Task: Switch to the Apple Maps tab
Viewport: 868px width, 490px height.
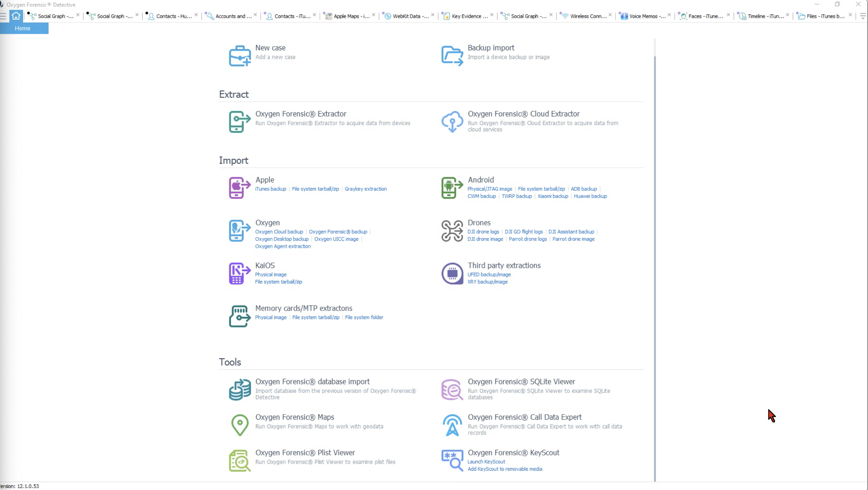Action: coord(351,16)
